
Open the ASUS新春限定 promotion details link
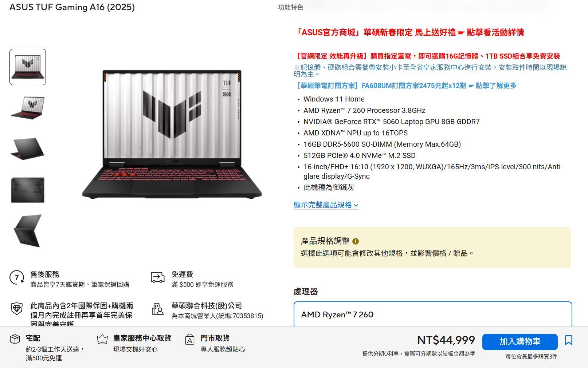click(x=411, y=32)
